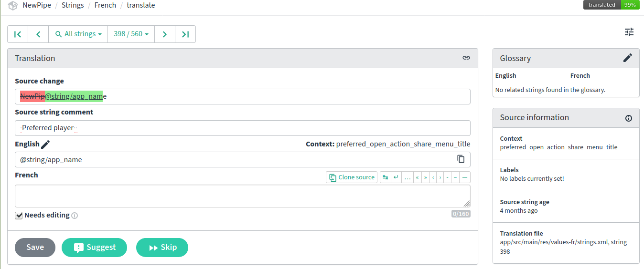This screenshot has height=269, width=644.
Task: Insert the em dash character
Action: [464, 177]
